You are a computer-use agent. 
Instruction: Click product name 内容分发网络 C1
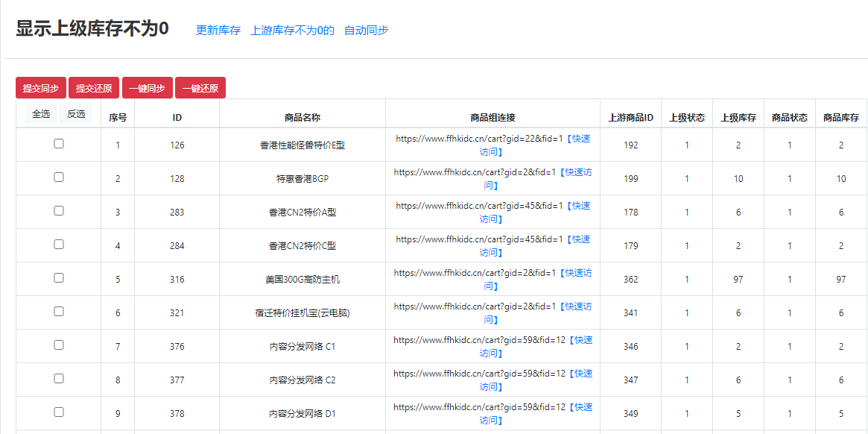[x=302, y=347]
